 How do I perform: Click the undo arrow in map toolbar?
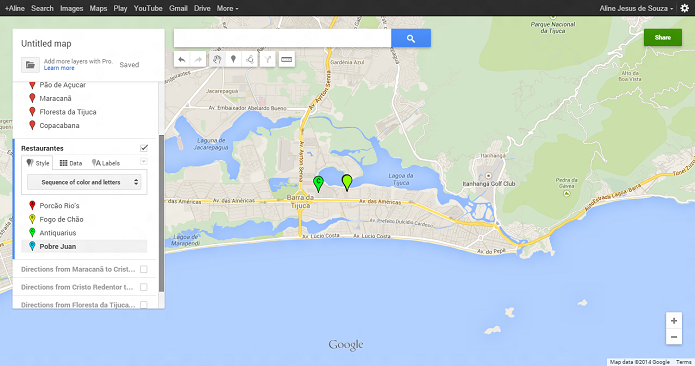click(182, 59)
